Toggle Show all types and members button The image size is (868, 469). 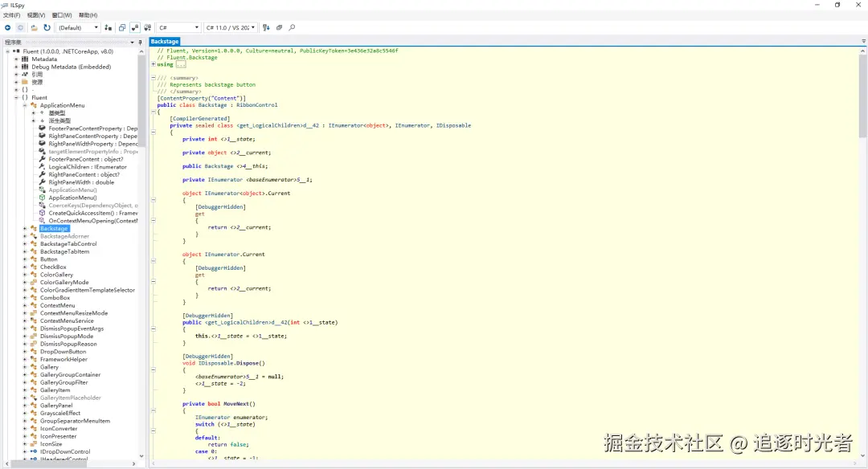pos(148,27)
